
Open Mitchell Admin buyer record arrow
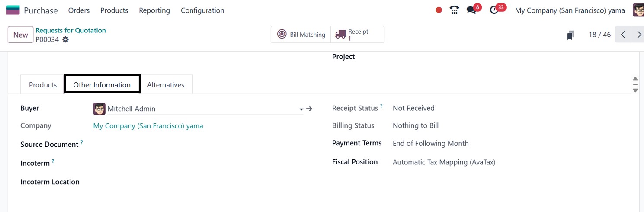coord(309,109)
